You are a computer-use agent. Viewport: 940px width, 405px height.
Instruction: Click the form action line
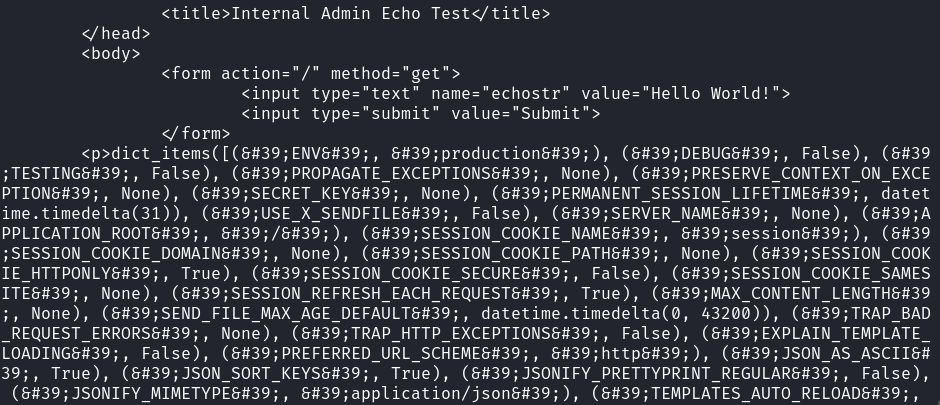311,74
